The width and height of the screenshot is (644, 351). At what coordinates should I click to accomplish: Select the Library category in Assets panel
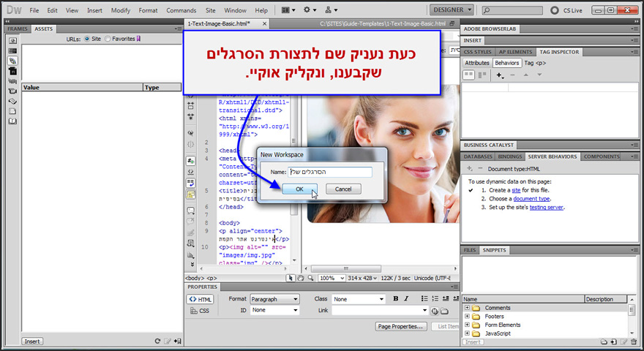pyautogui.click(x=12, y=121)
